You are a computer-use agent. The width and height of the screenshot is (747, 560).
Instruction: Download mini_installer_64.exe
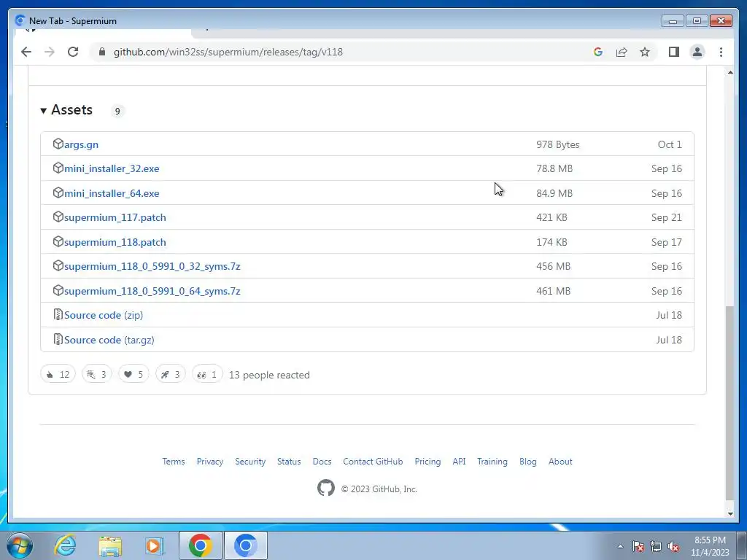(x=112, y=193)
